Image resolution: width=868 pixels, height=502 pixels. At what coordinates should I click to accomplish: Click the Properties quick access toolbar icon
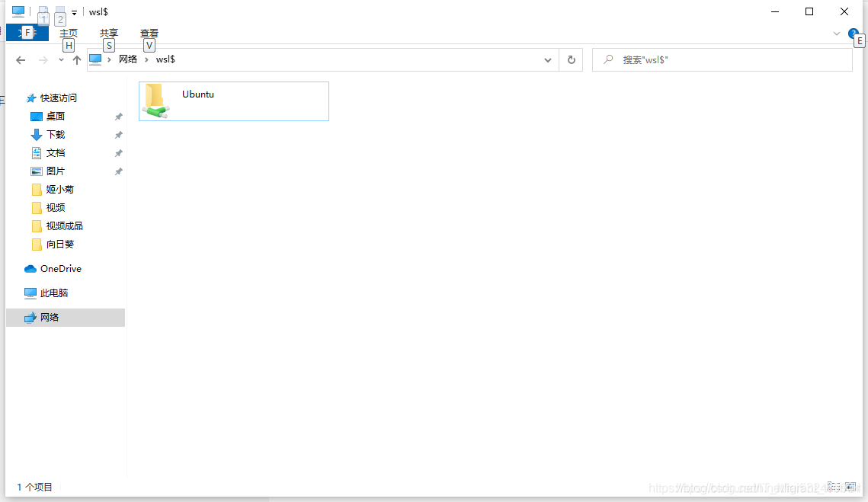(43, 11)
